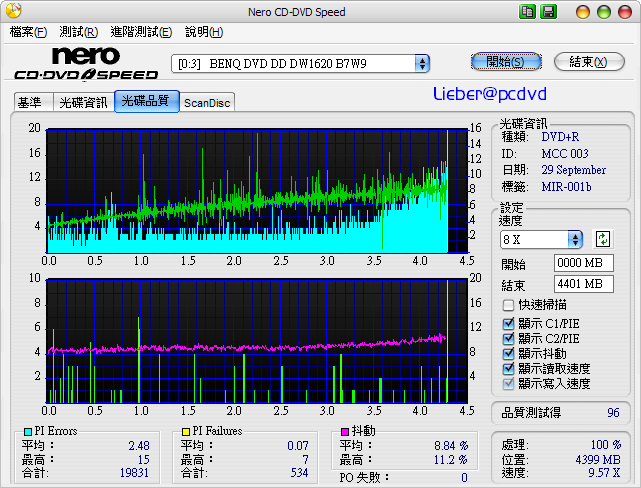Click the green maximize window button
This screenshot has height=488, width=641.
click(x=602, y=11)
